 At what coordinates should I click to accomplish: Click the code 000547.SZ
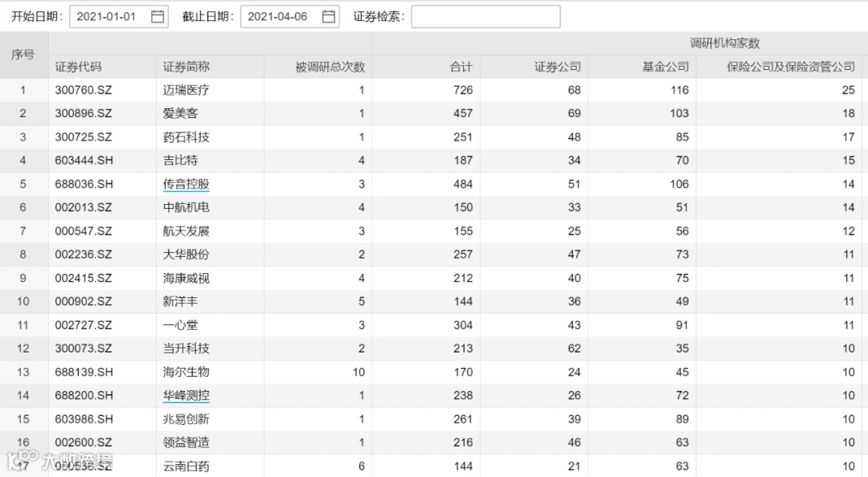[x=83, y=230]
